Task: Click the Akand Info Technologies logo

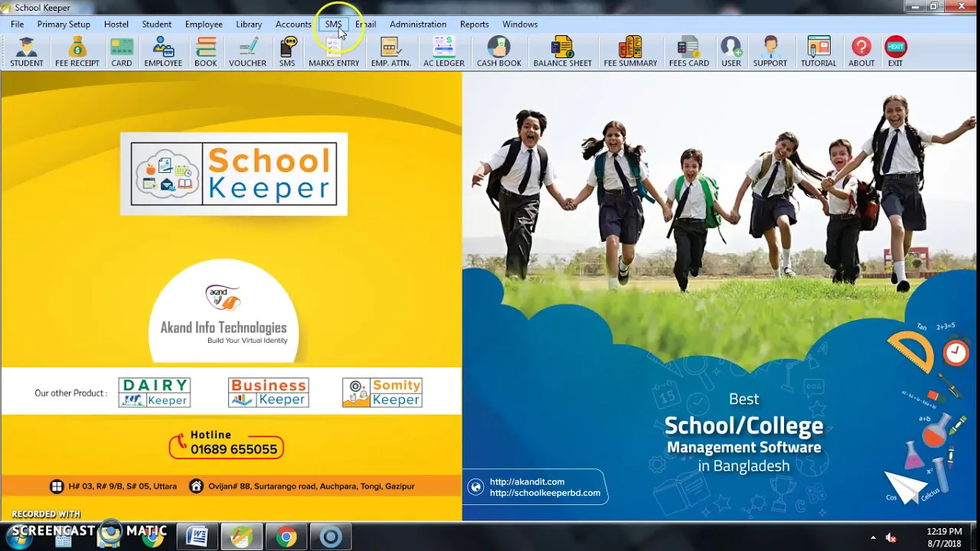Action: 224,315
